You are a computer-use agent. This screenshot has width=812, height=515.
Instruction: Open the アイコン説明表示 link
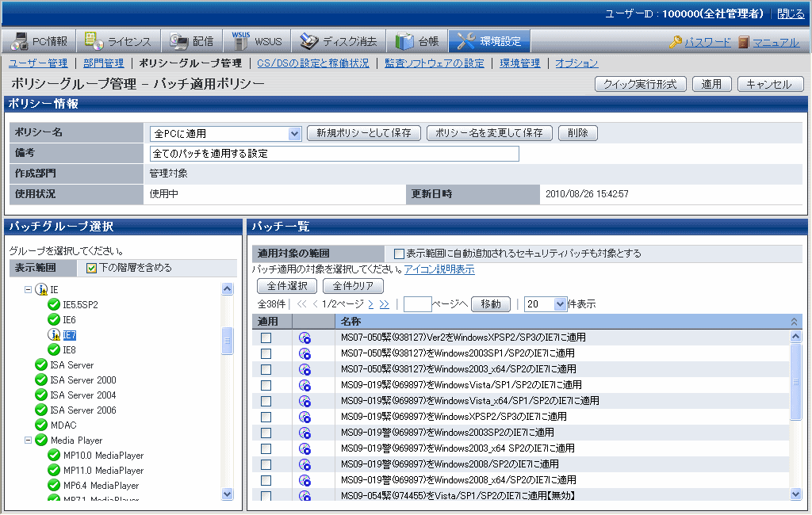tap(439, 269)
